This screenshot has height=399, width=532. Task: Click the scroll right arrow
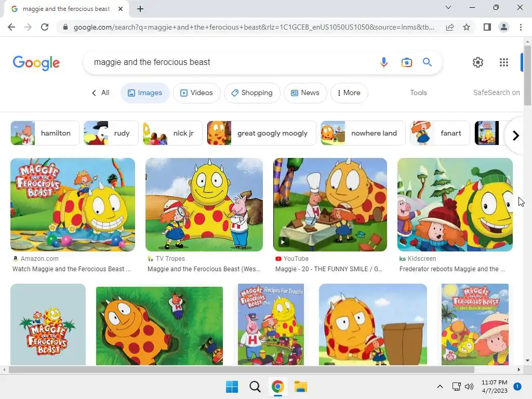click(519, 369)
